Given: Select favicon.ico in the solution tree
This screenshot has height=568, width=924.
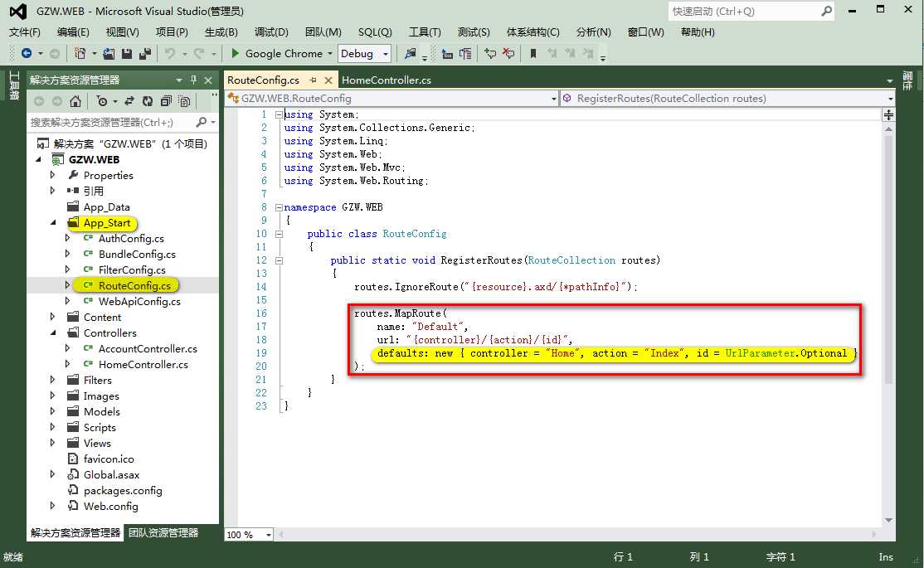Looking at the screenshot, I should pos(109,459).
